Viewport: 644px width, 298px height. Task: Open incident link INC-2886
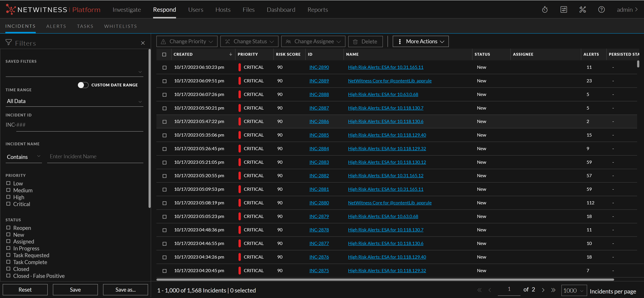coord(319,121)
